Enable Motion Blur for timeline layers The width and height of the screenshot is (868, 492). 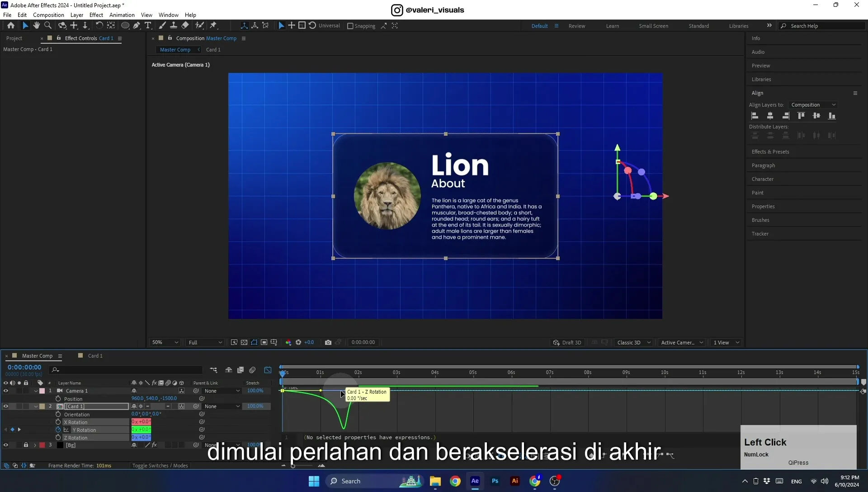point(252,370)
